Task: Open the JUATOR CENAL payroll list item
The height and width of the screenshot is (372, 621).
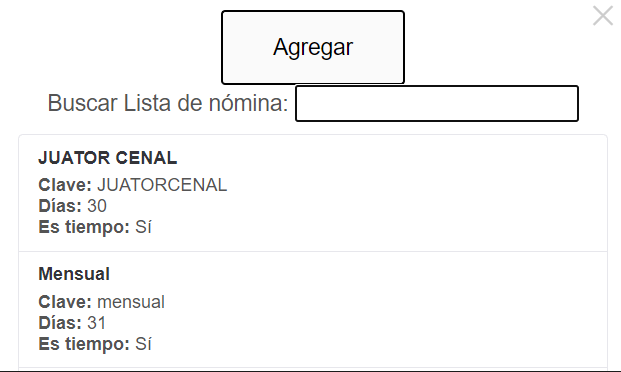Action: coord(313,193)
